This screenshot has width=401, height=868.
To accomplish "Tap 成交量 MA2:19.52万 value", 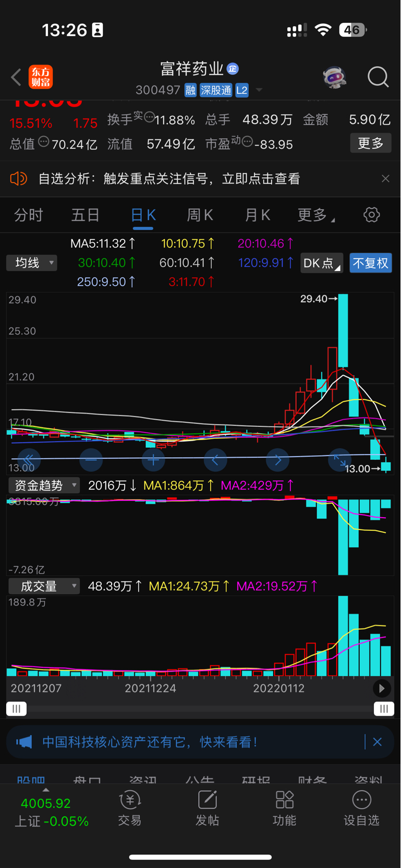I will point(277,586).
